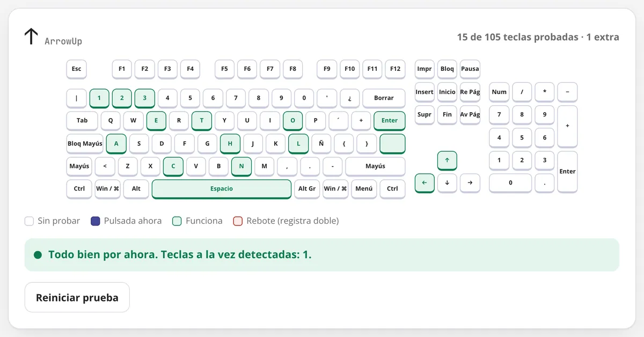This screenshot has width=644, height=337.
Task: Select the highlighted E key
Action: click(x=156, y=121)
